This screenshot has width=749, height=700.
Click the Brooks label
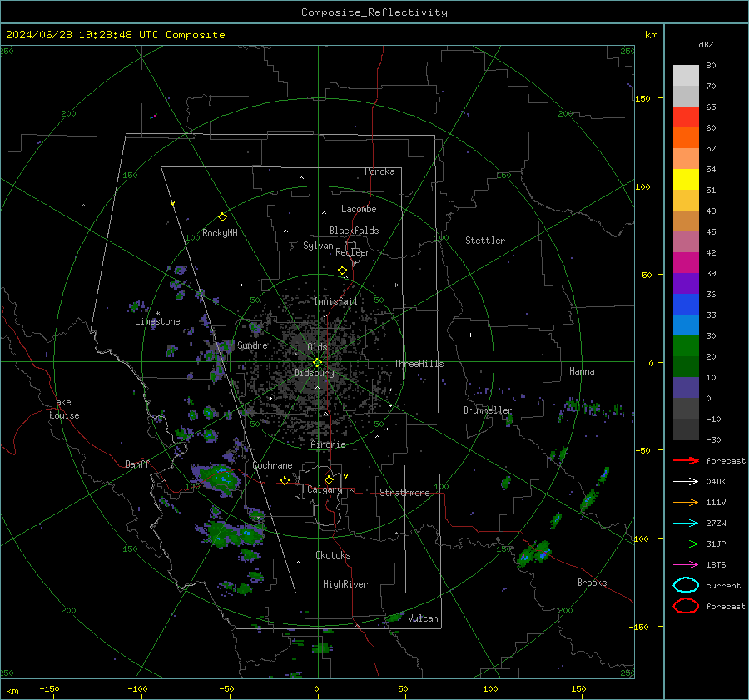pyautogui.click(x=592, y=583)
